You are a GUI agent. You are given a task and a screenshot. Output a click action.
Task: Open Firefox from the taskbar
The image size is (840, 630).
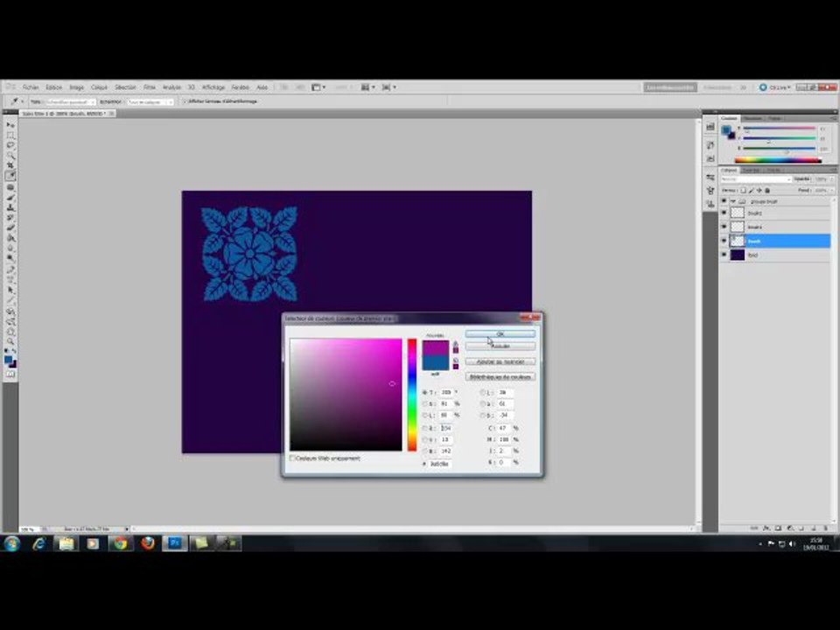tap(148, 543)
